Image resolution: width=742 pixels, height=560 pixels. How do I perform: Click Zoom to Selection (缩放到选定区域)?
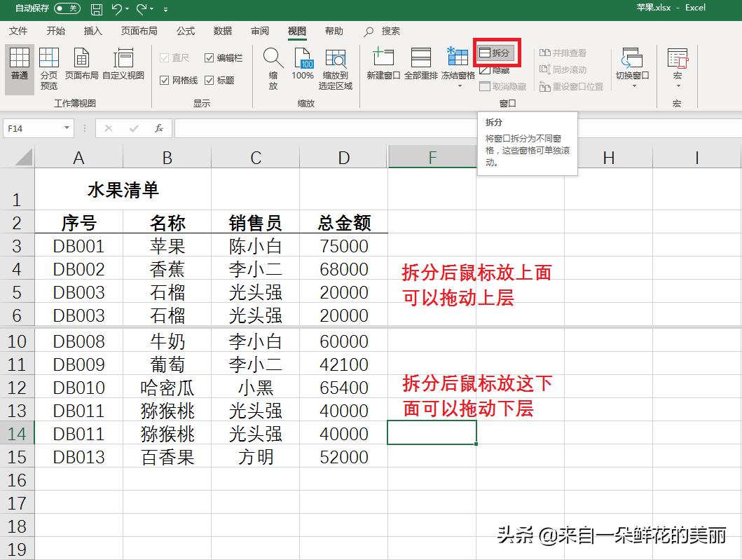pos(336,67)
